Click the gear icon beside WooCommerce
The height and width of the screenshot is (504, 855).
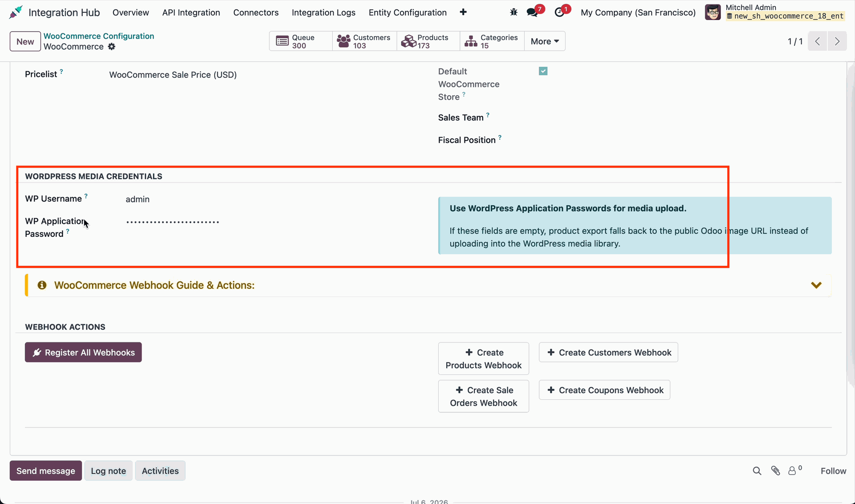[x=112, y=47]
